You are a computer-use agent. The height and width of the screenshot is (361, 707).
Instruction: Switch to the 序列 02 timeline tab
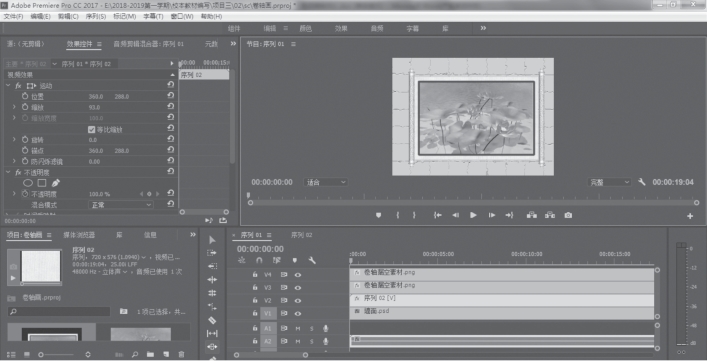point(301,235)
